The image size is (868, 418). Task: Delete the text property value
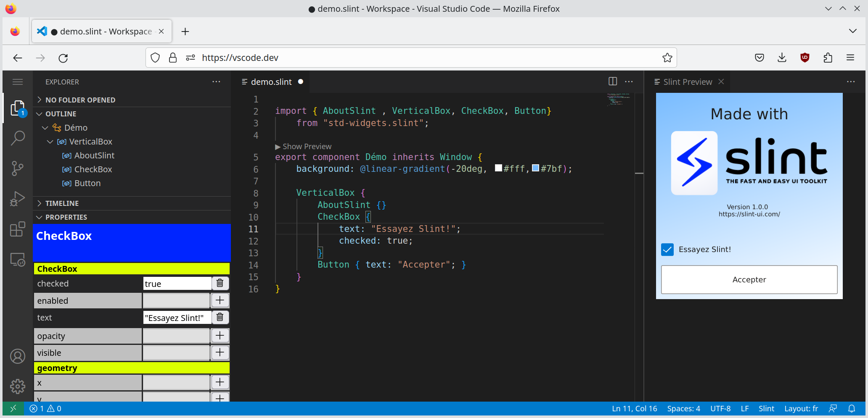coord(220,317)
